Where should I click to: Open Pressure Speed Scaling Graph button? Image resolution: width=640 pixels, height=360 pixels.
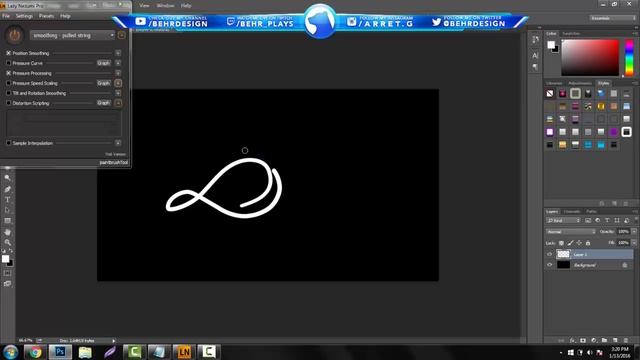[104, 83]
